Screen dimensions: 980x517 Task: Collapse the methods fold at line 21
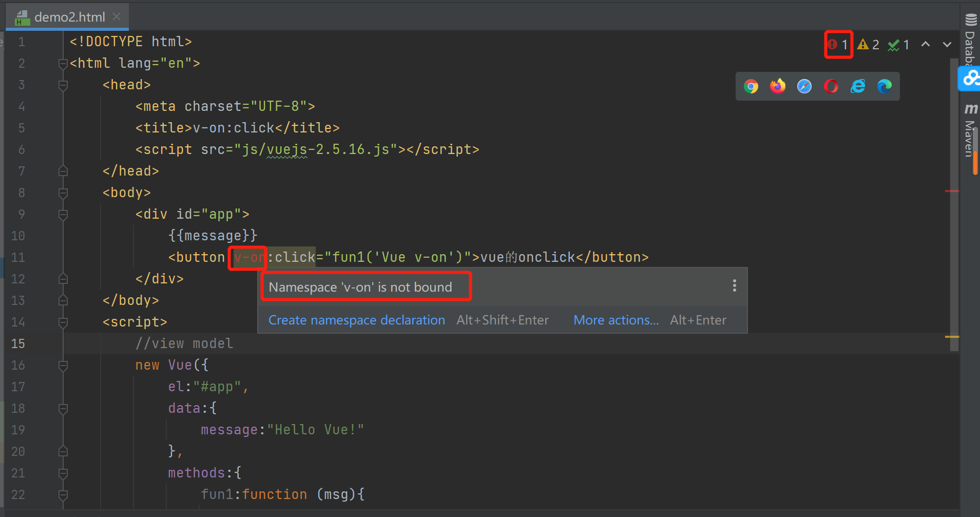point(63,473)
